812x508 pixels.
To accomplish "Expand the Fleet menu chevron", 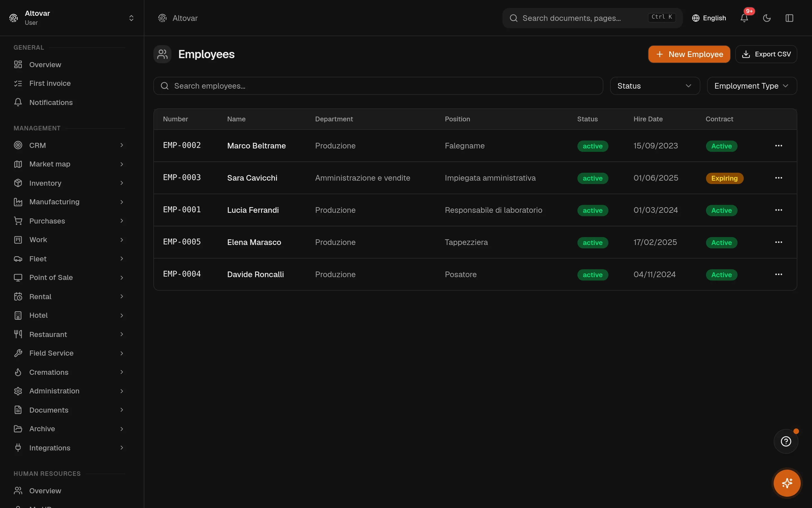I will click(x=122, y=259).
